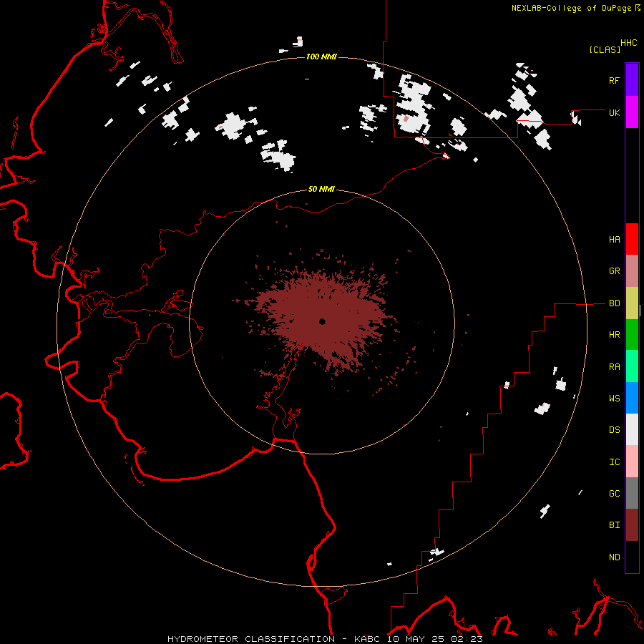Click the RF legend label
This screenshot has width=644, height=644.
[x=614, y=80]
